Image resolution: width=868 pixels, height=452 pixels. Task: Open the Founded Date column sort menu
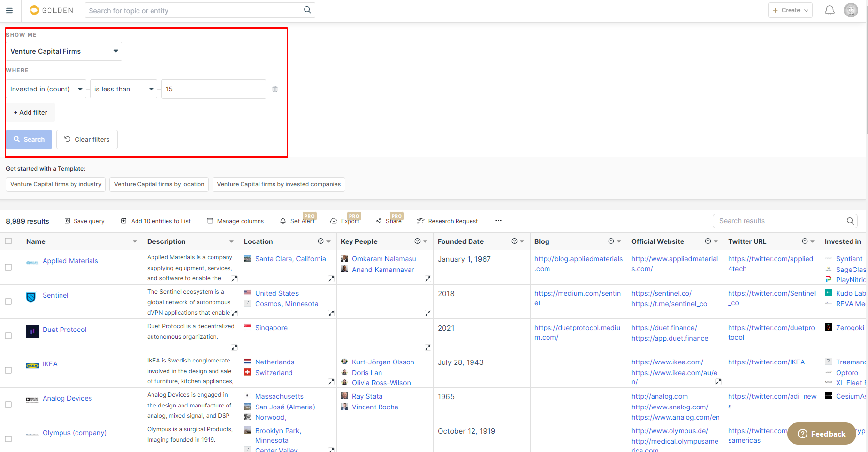[522, 241]
